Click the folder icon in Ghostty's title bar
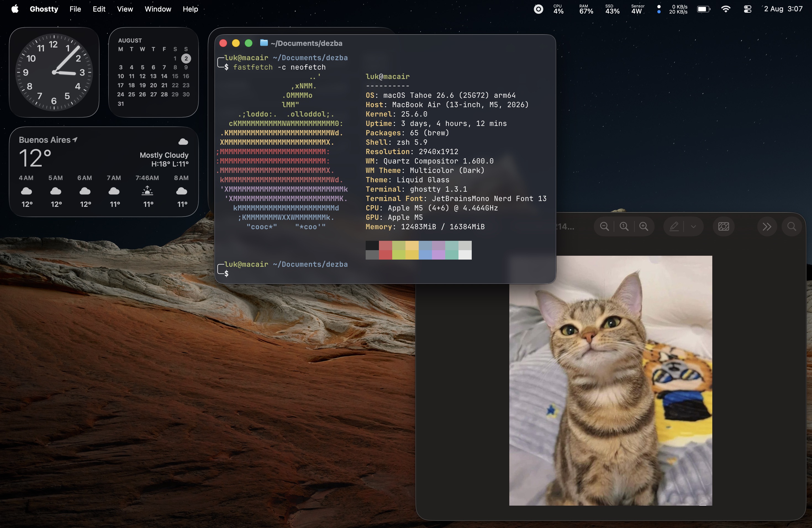The image size is (812, 528). (264, 43)
